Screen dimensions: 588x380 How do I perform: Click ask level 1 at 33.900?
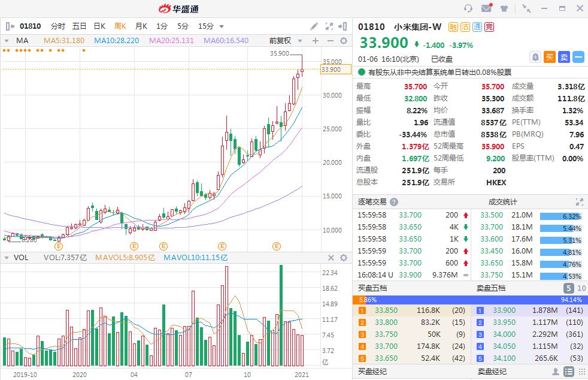(x=529, y=310)
